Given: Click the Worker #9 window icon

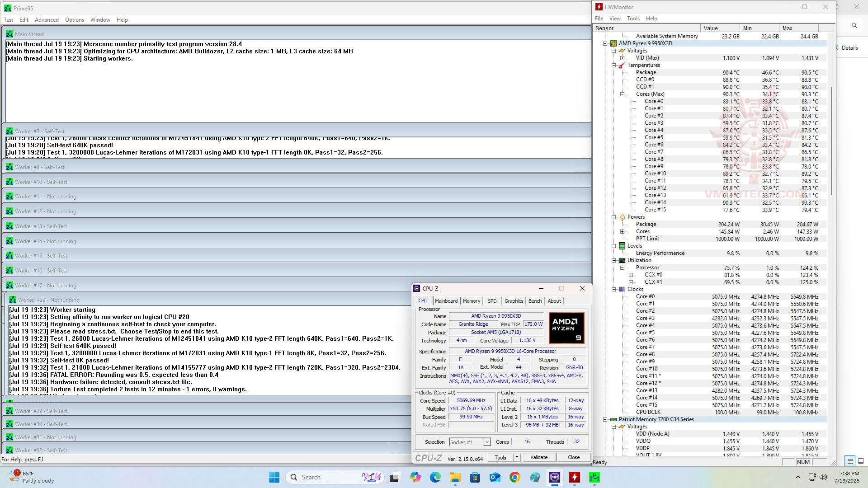Looking at the screenshot, I should pos(9,167).
